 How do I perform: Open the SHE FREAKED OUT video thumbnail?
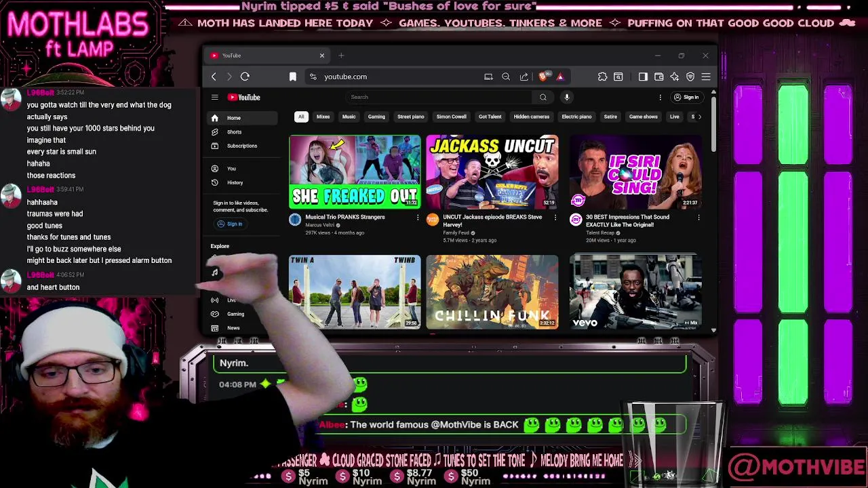click(355, 172)
